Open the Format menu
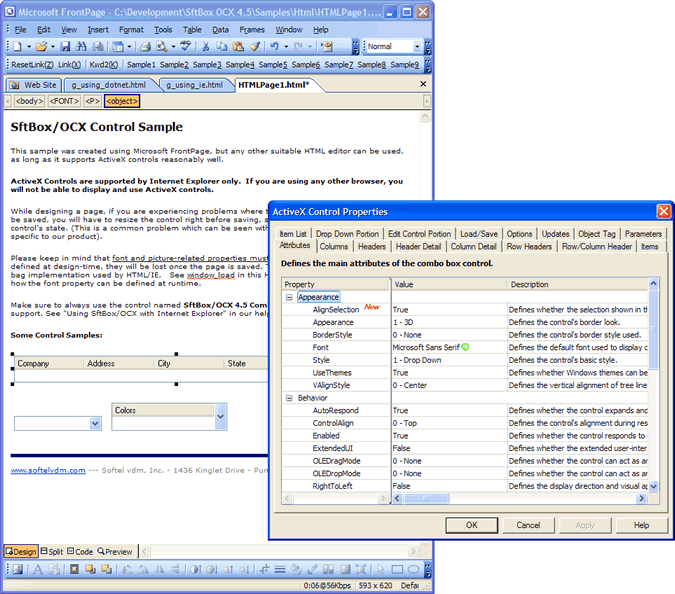675x594 pixels. tap(131, 30)
